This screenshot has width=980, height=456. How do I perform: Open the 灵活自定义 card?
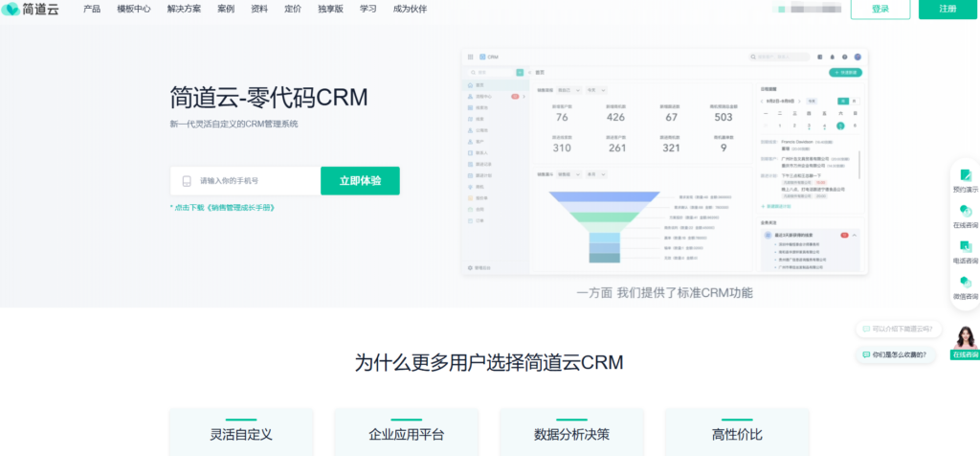240,433
